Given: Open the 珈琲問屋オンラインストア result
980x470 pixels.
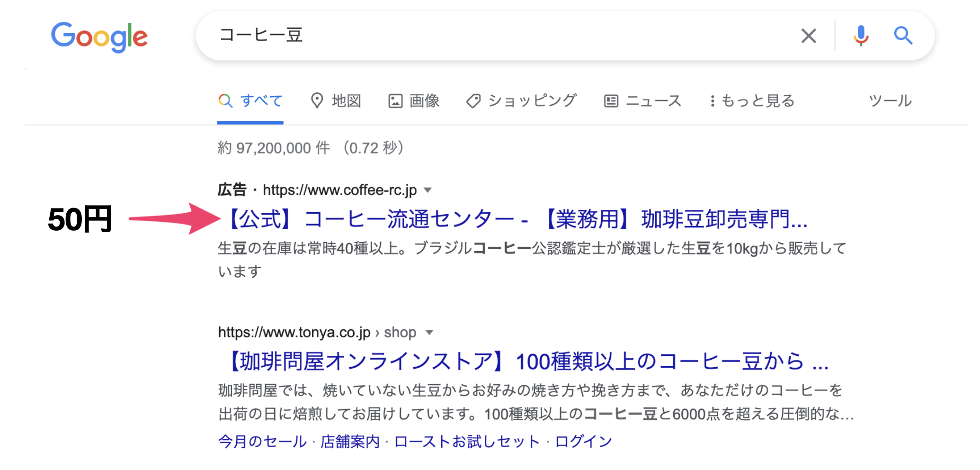Looking at the screenshot, I should coord(526,362).
